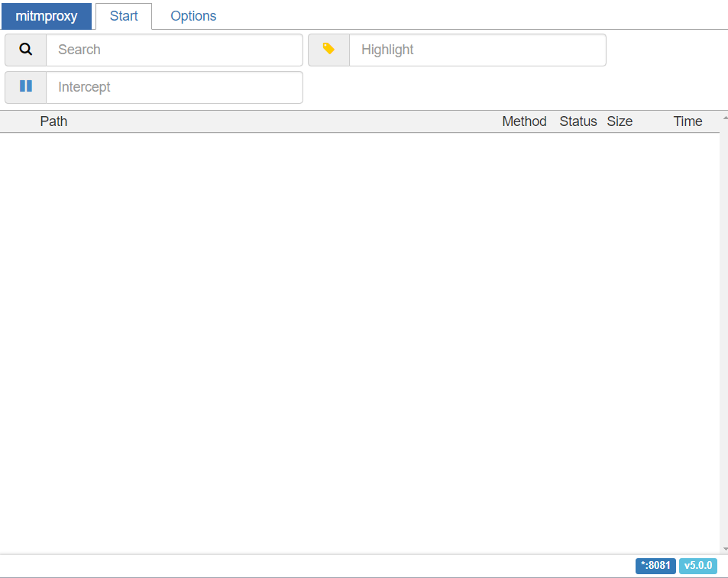Click the v5.0.0 version badge

point(697,566)
